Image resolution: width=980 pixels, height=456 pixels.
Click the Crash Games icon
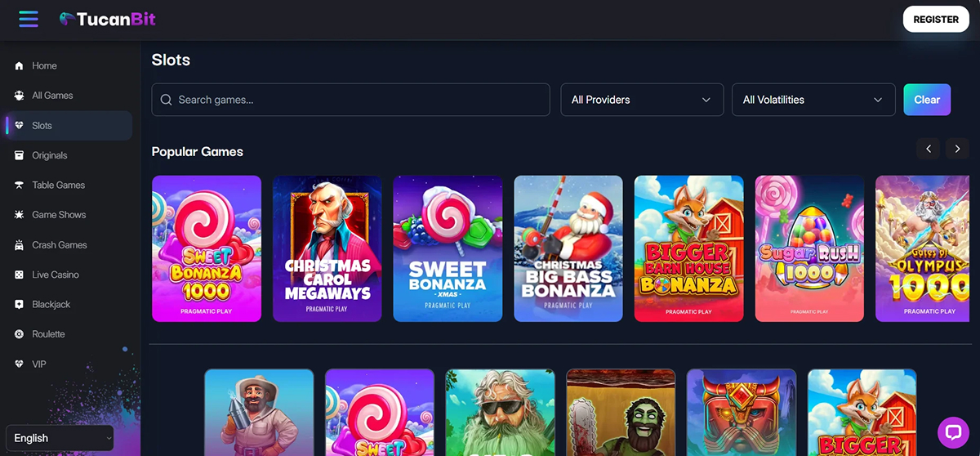(19, 245)
